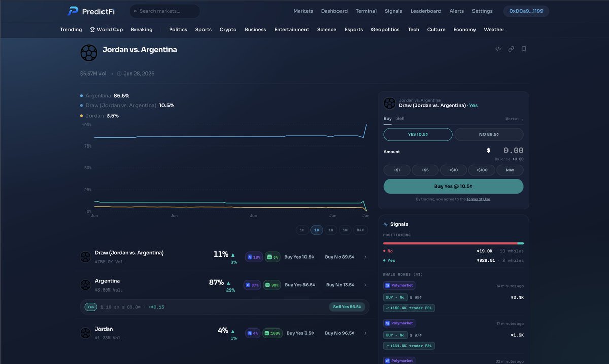
Task: Set chart range to 1H
Action: [x=302, y=230]
